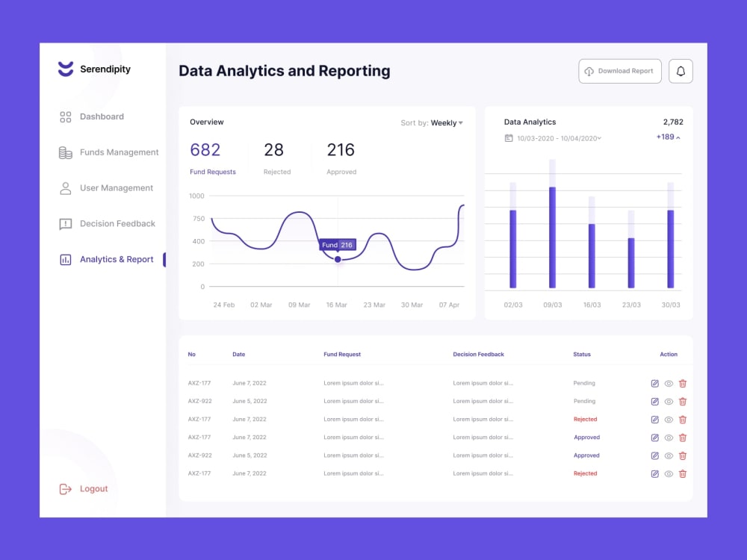This screenshot has height=560, width=747.
Task: Toggle the eye icon on the last table row
Action: pyautogui.click(x=668, y=473)
